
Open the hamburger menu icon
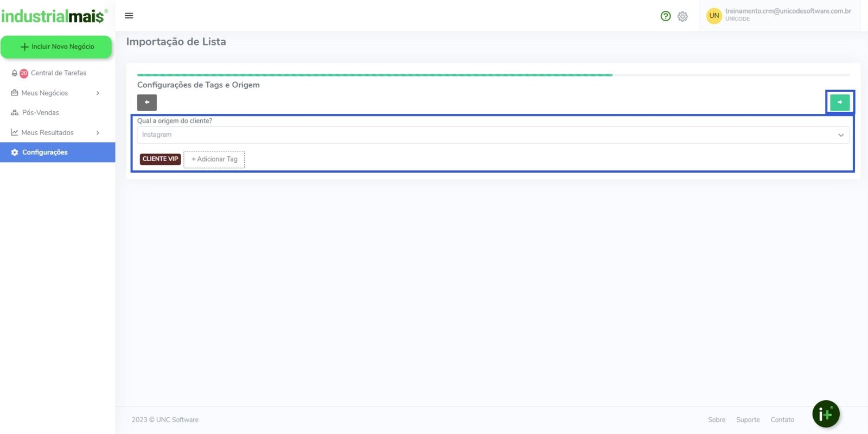[129, 16]
